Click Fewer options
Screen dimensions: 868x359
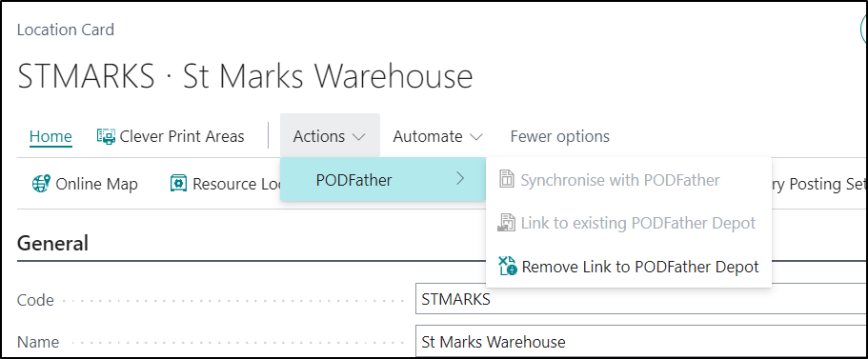coord(559,136)
